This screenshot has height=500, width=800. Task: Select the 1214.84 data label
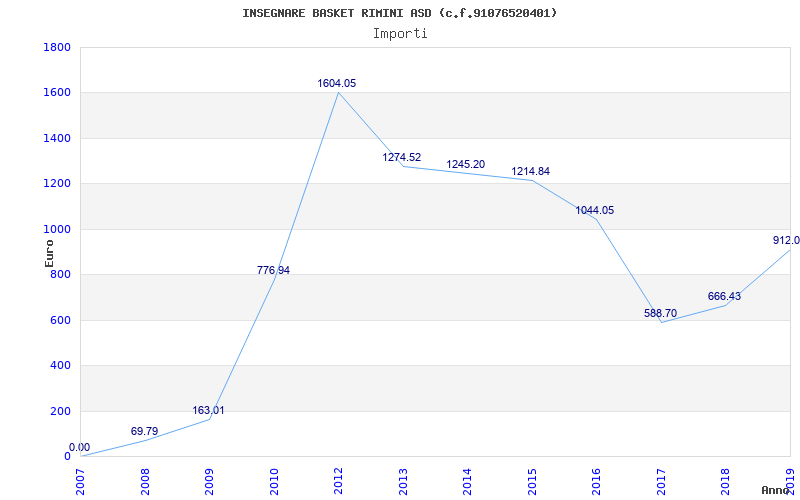pyautogui.click(x=531, y=171)
